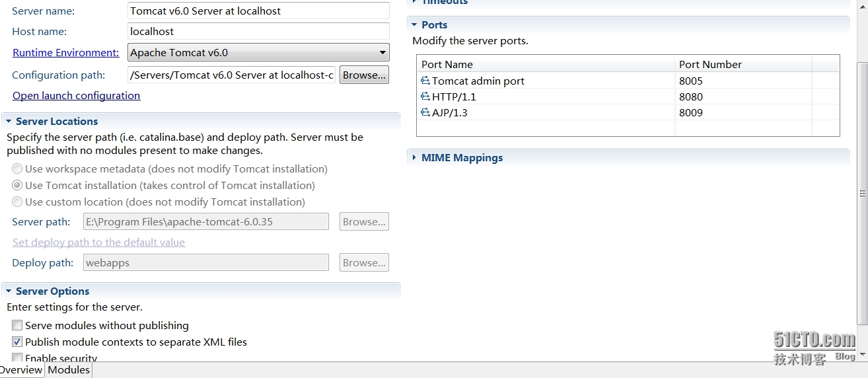This screenshot has height=378, width=868.
Task: Click the Server path field
Action: (x=206, y=222)
